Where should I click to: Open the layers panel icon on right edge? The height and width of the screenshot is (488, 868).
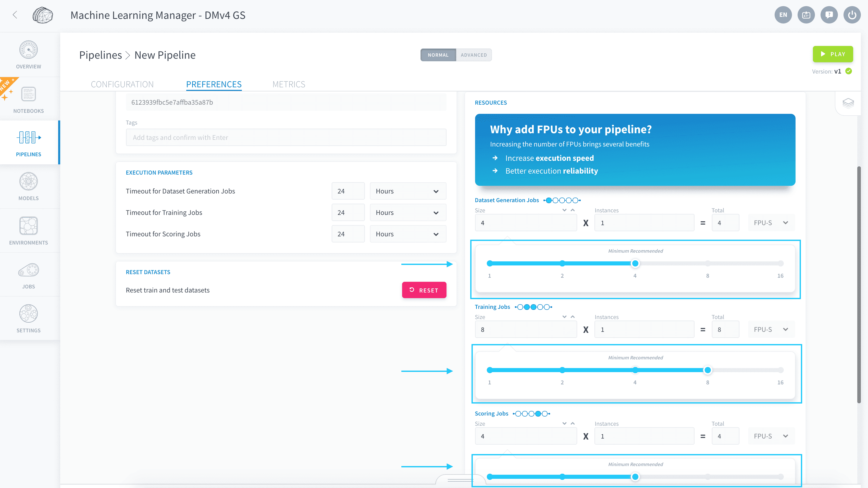pos(848,103)
